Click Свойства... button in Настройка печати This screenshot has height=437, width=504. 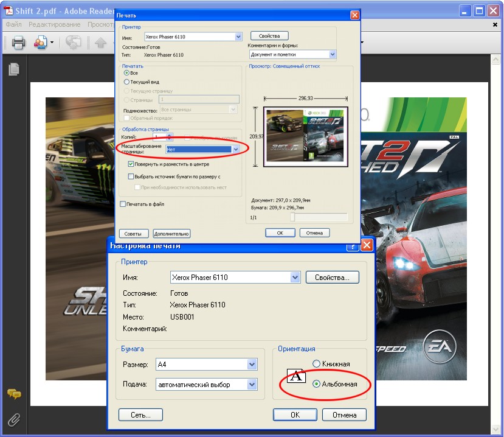coord(333,278)
